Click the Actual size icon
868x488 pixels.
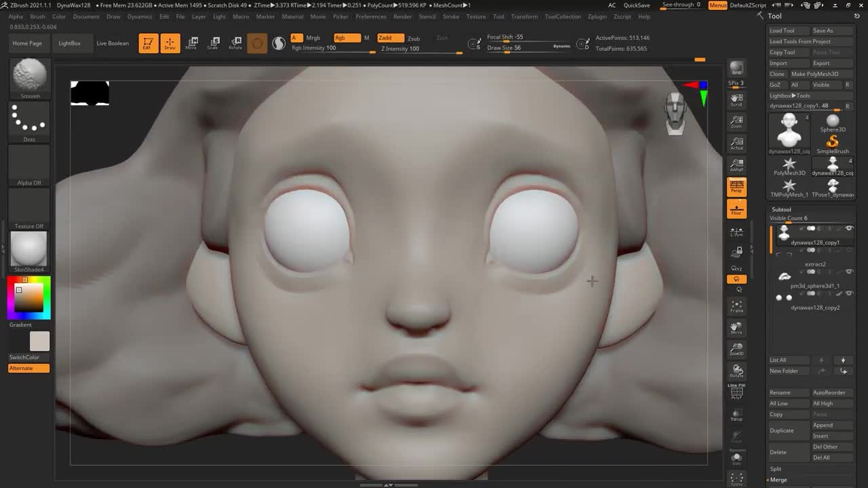point(736,144)
